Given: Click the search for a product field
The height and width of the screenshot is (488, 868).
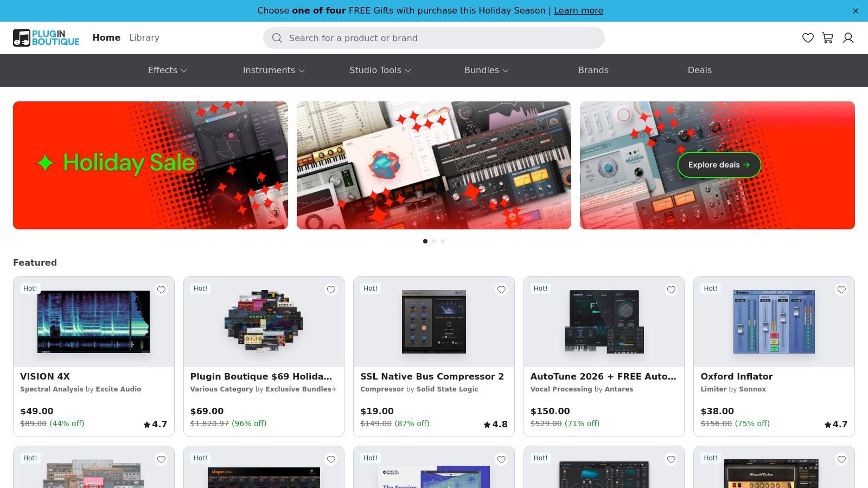Looking at the screenshot, I should 434,38.
